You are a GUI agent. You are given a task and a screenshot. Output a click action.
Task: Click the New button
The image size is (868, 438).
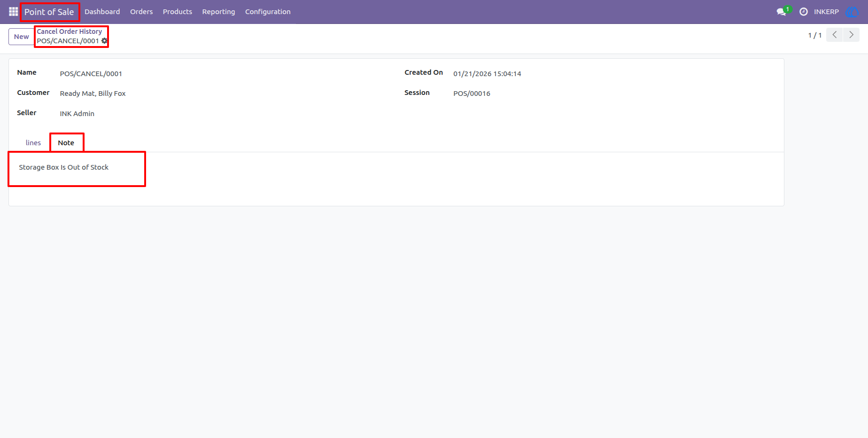[x=22, y=37]
